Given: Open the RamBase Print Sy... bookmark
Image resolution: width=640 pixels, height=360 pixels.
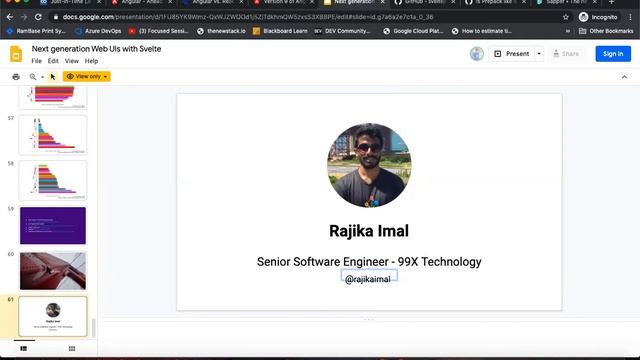Looking at the screenshot, I should pyautogui.click(x=36, y=31).
